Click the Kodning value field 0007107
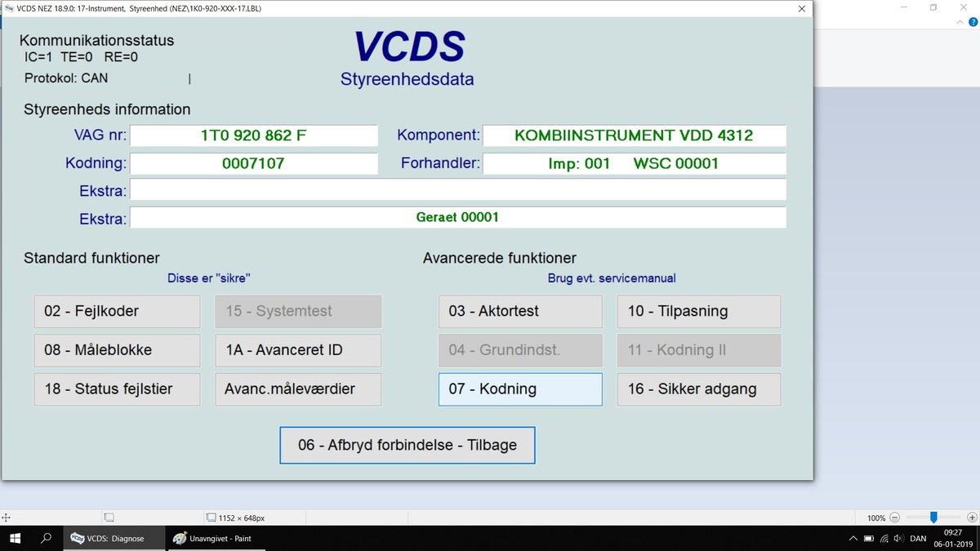 click(254, 163)
